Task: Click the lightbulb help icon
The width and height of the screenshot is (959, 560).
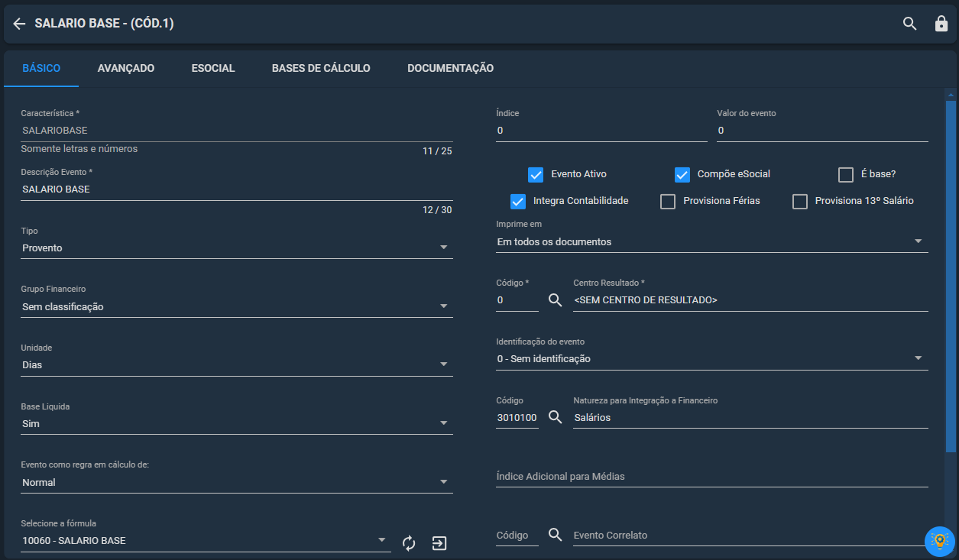Action: point(940,541)
